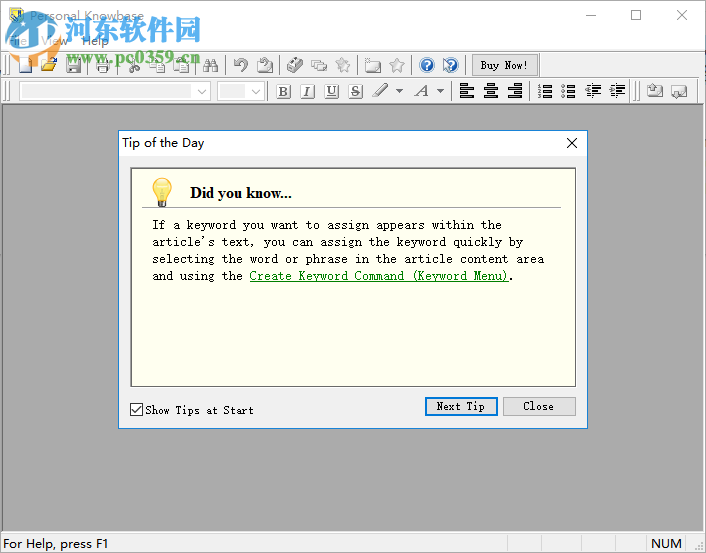706x553 pixels.
Task: Click the star icon next to blue help
Action: 397,66
